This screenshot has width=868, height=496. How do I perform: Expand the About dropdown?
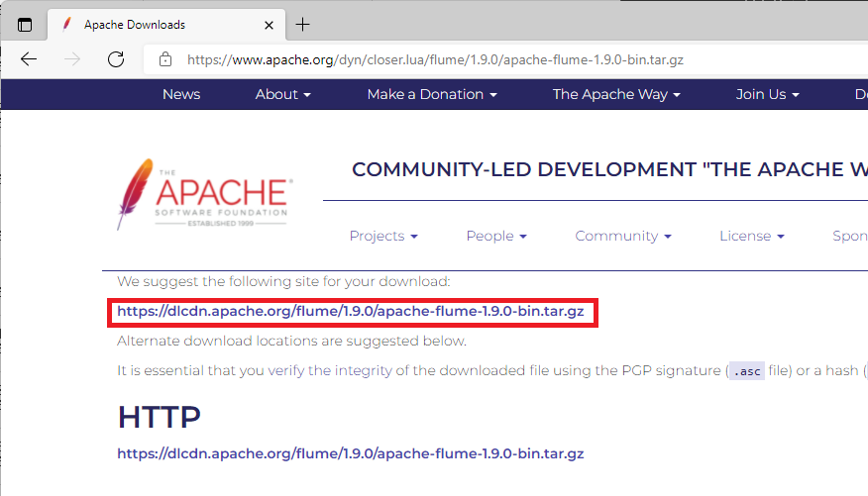coord(282,94)
